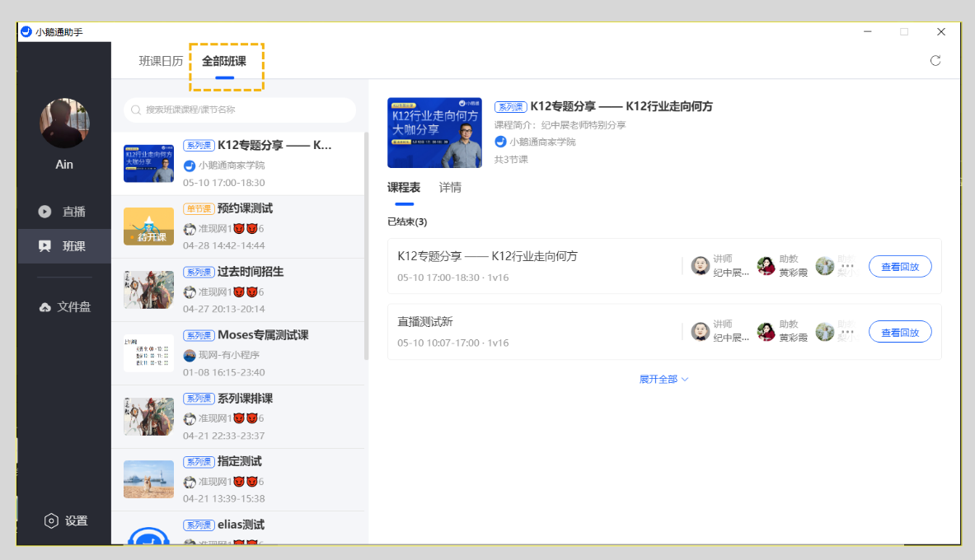Click 查看回放 for K12专题分享 lesson
The height and width of the screenshot is (560, 975).
pyautogui.click(x=899, y=266)
